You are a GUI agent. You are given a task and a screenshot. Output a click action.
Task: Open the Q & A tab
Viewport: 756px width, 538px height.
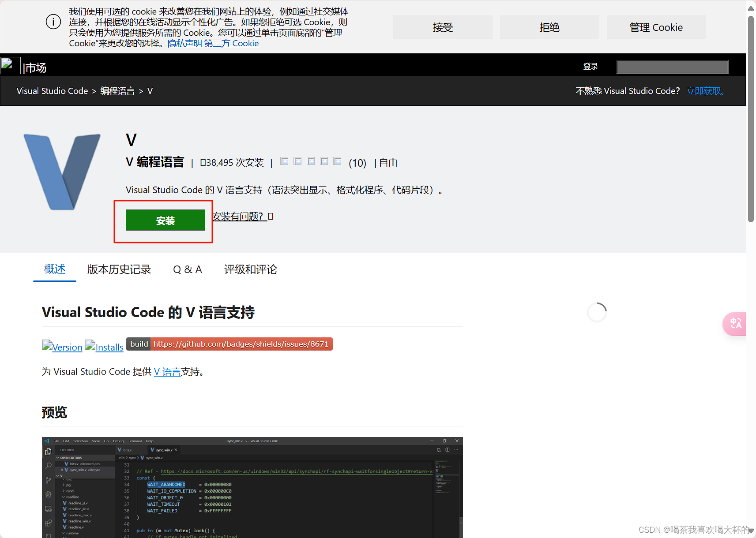(x=187, y=269)
